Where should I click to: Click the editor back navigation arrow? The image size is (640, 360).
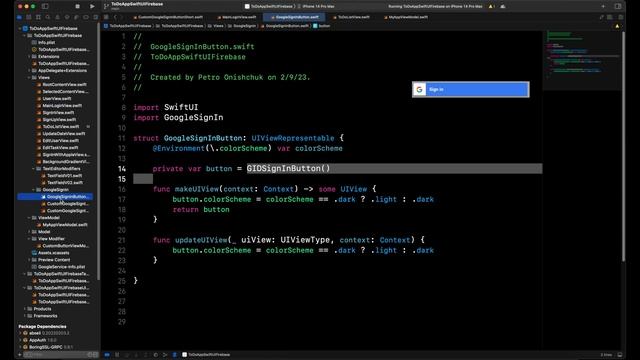(116, 17)
